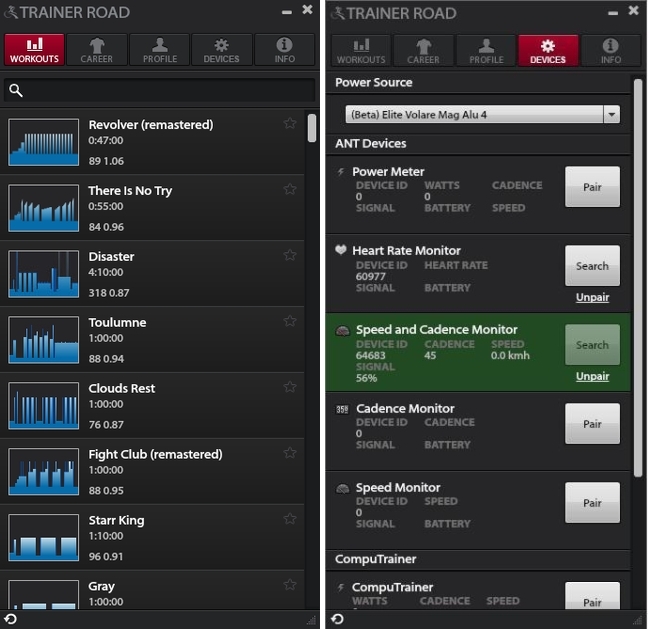Select active Devices tab in right window
This screenshot has height=629, width=649.
click(x=548, y=51)
